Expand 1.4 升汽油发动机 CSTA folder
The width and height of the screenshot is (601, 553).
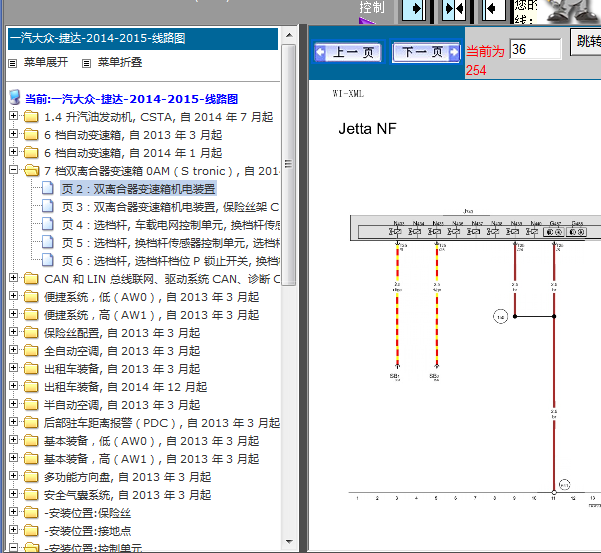point(13,115)
